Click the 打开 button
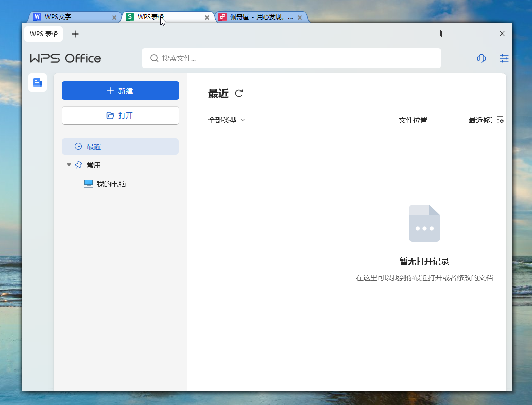The width and height of the screenshot is (532, 405). coord(121,115)
